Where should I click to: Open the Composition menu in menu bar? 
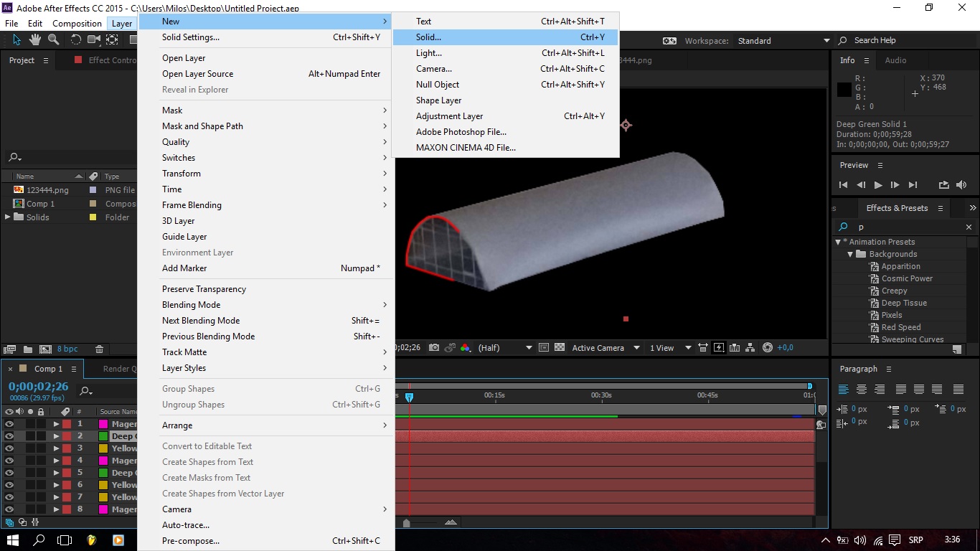point(77,23)
